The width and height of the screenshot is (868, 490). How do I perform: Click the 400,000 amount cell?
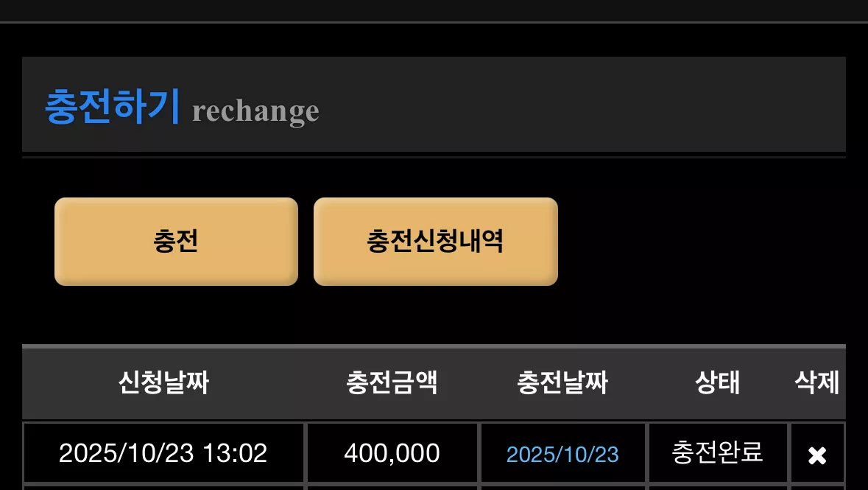click(392, 453)
